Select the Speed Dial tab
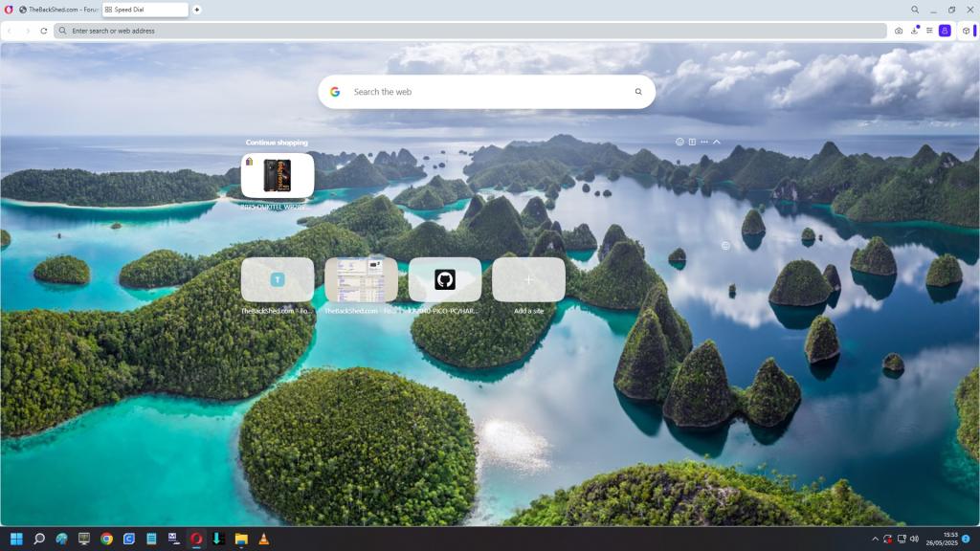 pos(144,10)
